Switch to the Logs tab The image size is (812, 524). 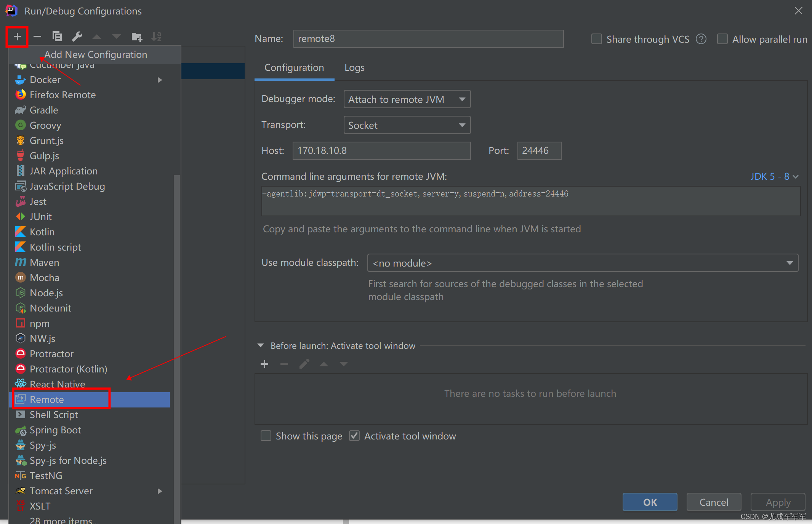tap(354, 67)
